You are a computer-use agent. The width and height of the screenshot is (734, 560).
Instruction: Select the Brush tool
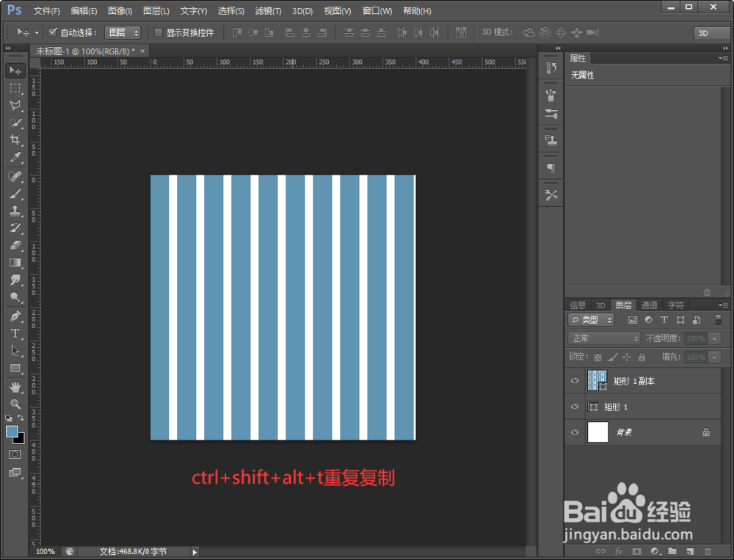tap(15, 193)
